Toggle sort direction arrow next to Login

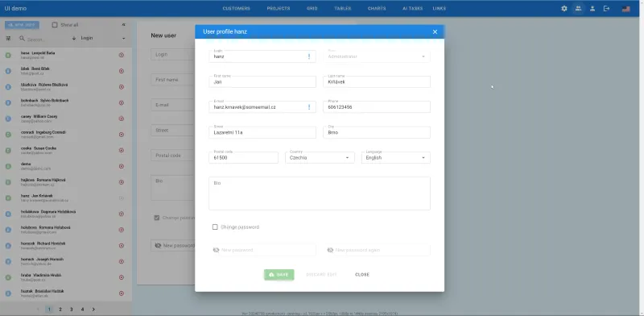click(74, 38)
